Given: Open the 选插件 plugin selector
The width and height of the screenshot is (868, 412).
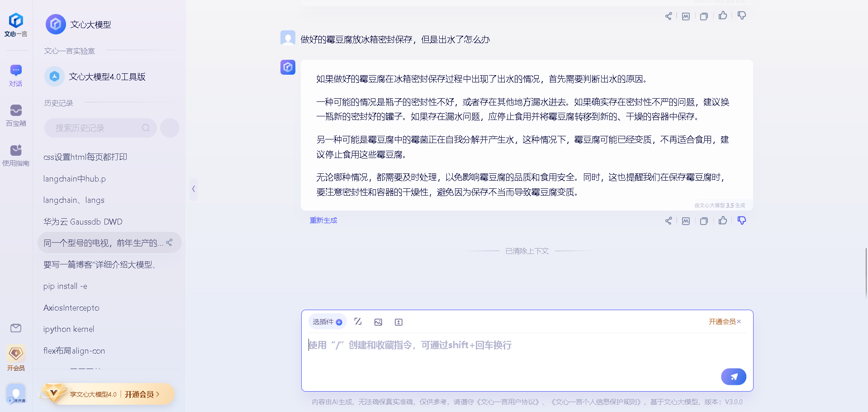Looking at the screenshot, I should [x=327, y=321].
